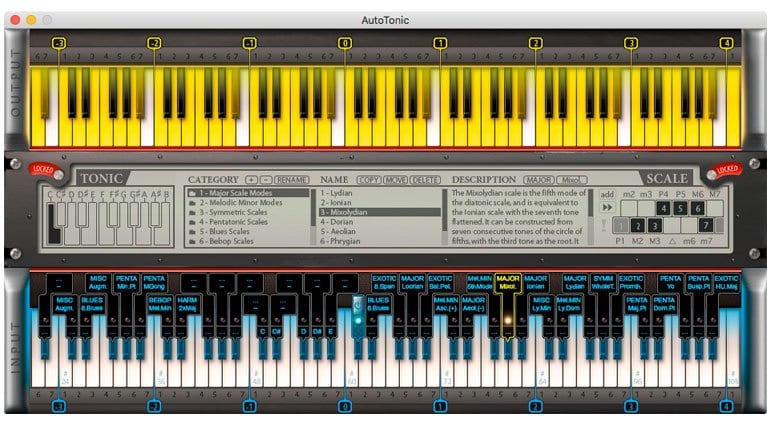The width and height of the screenshot is (770, 425).
Task: Click the Mixolydian description text
Action: point(518,217)
